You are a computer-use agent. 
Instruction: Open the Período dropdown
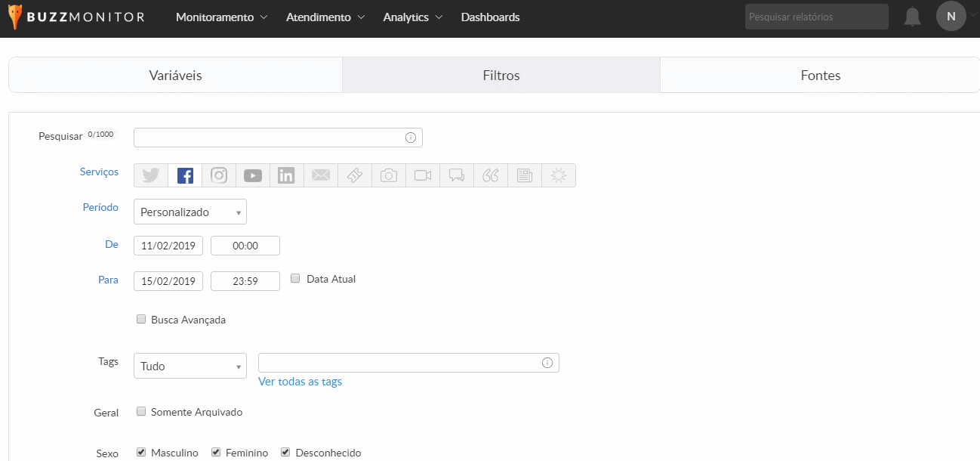coord(190,212)
